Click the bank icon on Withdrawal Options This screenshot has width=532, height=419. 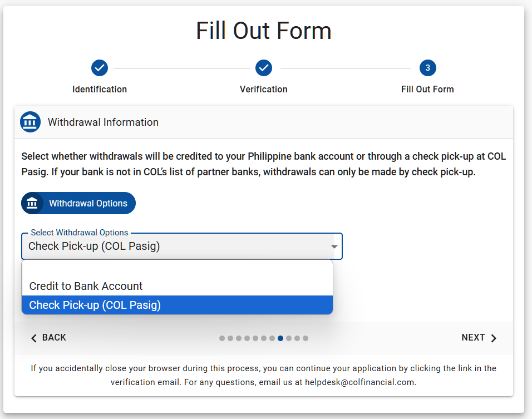pyautogui.click(x=32, y=203)
